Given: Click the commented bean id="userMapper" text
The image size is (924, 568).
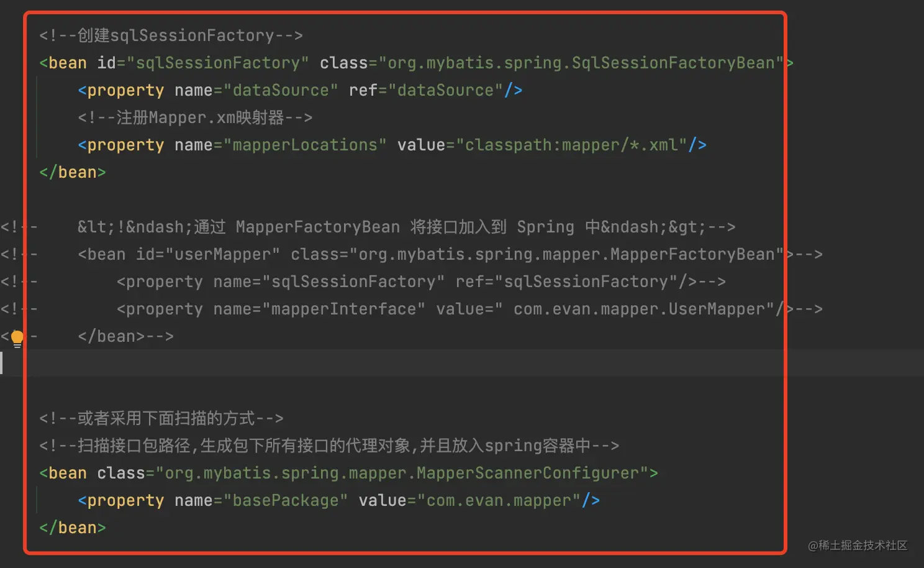Looking at the screenshot, I should click(x=179, y=254).
